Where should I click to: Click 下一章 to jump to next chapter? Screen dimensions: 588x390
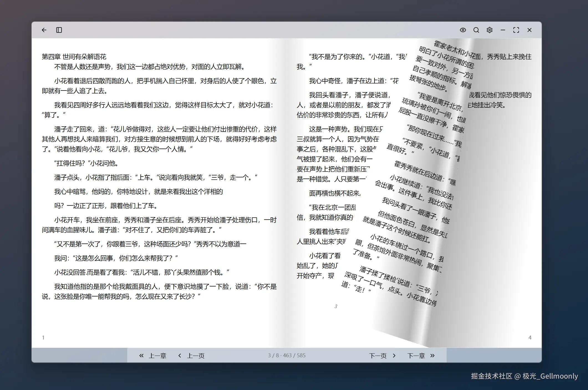[x=416, y=356]
